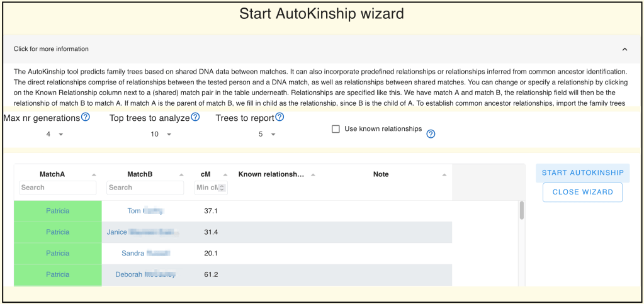Open the Deborah match link
The height and width of the screenshot is (304, 644).
coord(145,274)
